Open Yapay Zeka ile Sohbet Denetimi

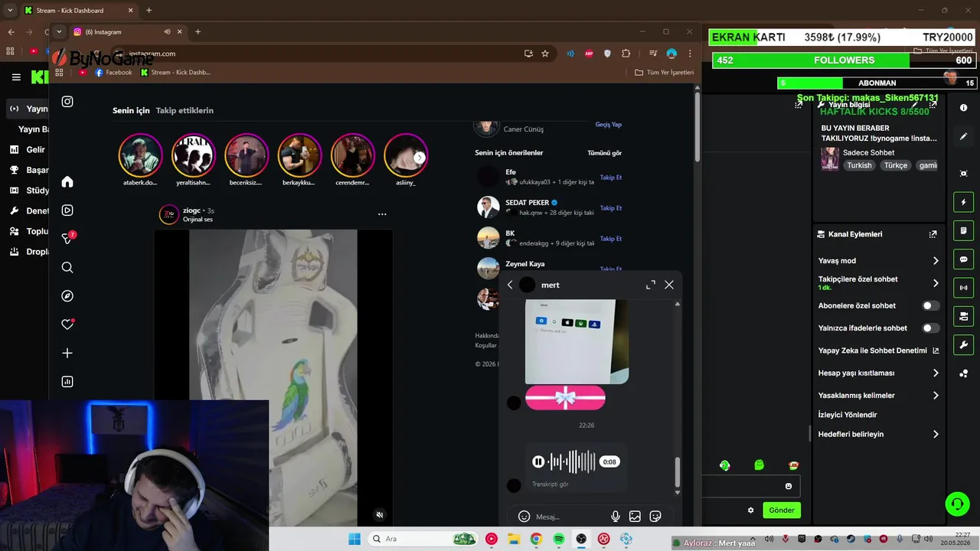pos(878,350)
